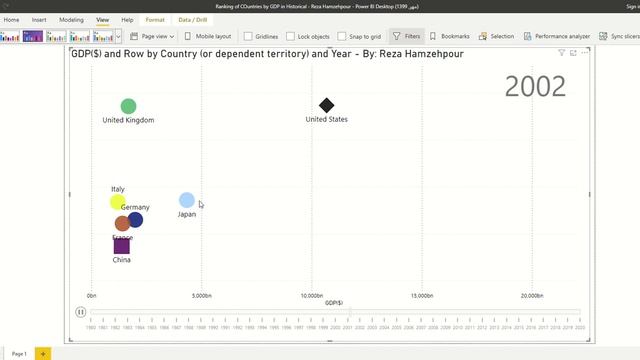Screen dimensions: 640x360
Task: Click the Page view icon
Action: 134,36
